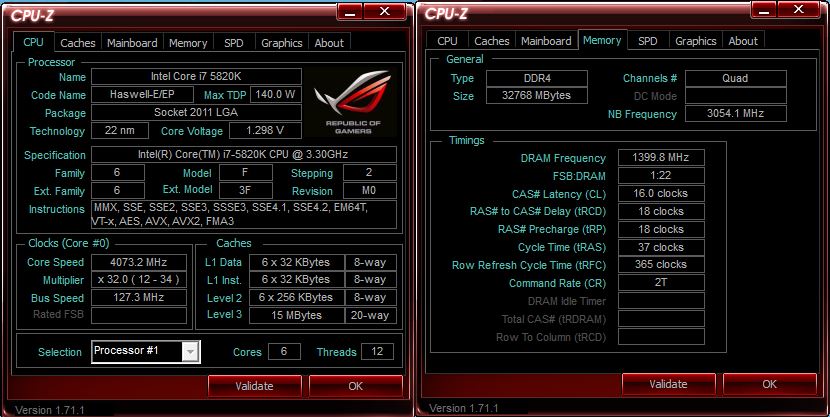Click the NB Frequency value 3054.1 MHz
This screenshot has width=830, height=417.
[736, 113]
